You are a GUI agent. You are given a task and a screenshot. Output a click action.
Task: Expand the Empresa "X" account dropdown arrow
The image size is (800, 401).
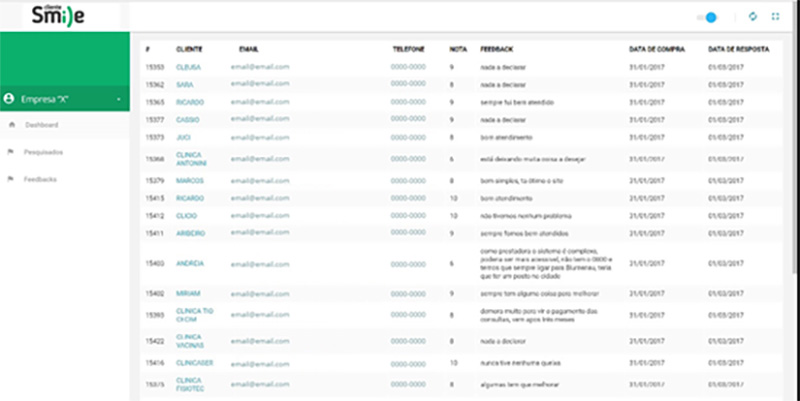(x=118, y=99)
